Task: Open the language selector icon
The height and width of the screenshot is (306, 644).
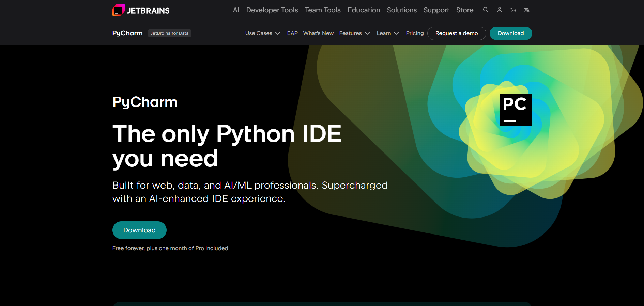Action: click(x=527, y=10)
